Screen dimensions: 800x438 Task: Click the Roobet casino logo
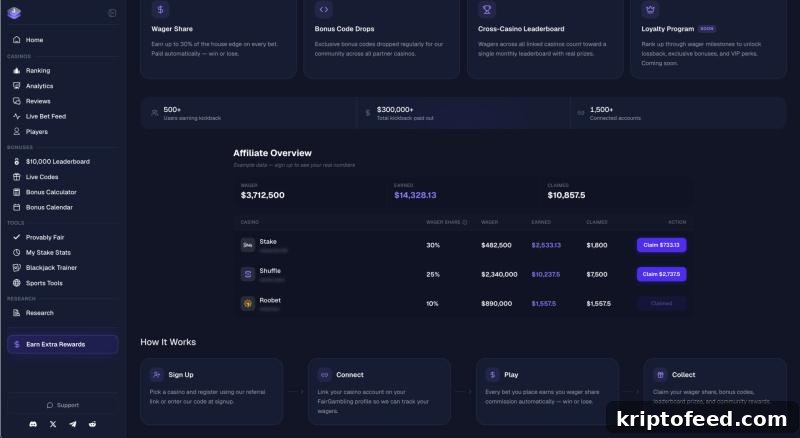[247, 304]
